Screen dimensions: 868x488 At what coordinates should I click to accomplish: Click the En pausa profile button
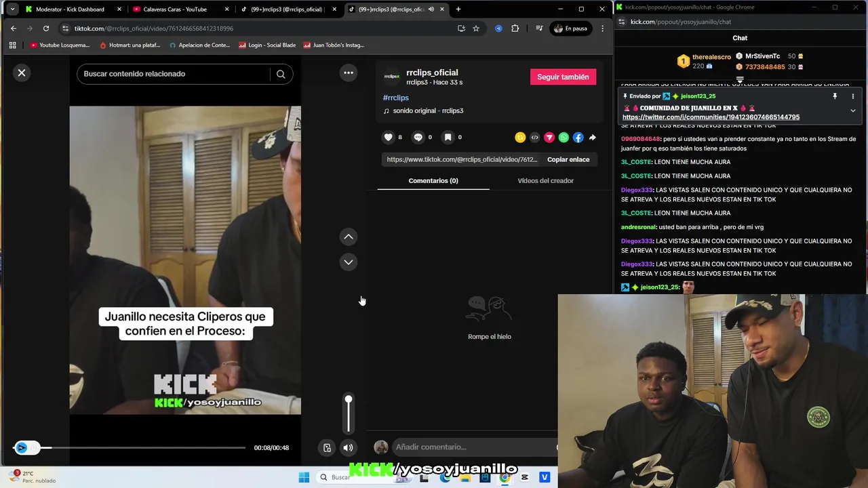(570, 28)
